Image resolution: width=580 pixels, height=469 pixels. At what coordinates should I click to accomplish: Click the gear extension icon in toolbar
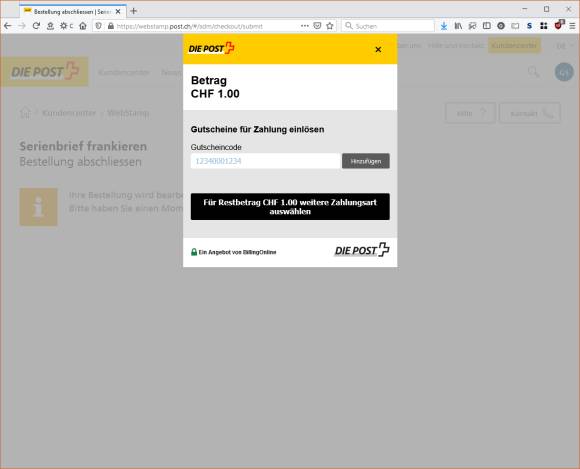[x=64, y=26]
